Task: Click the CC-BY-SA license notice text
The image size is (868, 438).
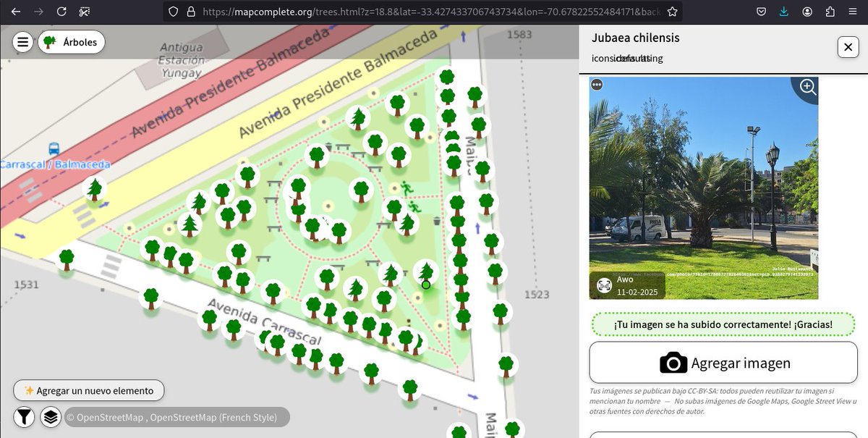Action: tap(723, 401)
